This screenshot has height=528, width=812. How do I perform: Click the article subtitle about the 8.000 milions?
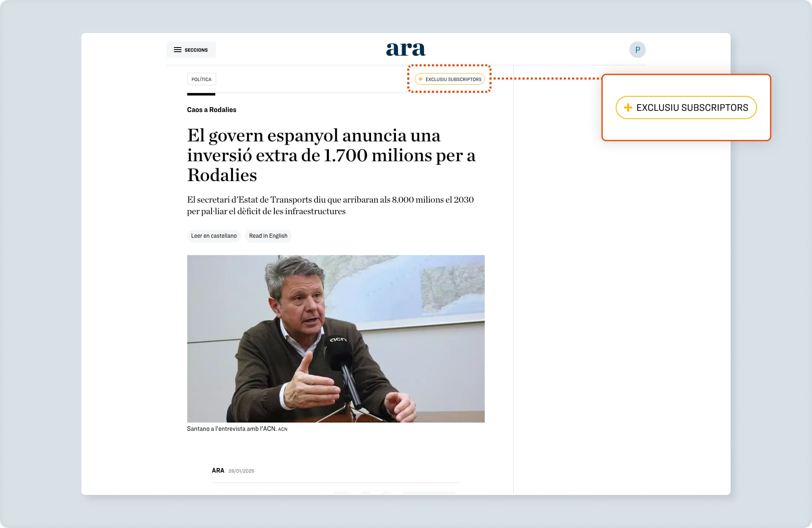click(x=330, y=205)
